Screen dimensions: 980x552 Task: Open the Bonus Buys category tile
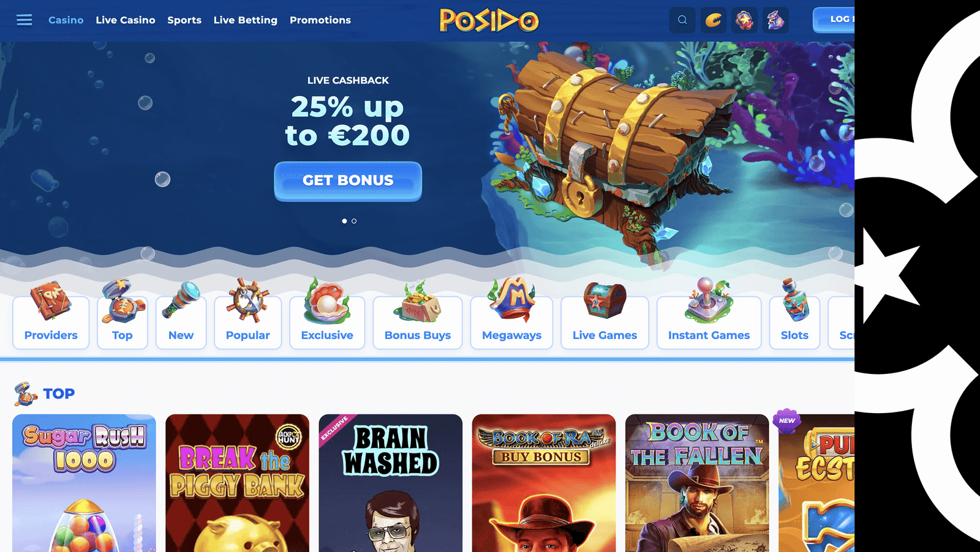418,315
